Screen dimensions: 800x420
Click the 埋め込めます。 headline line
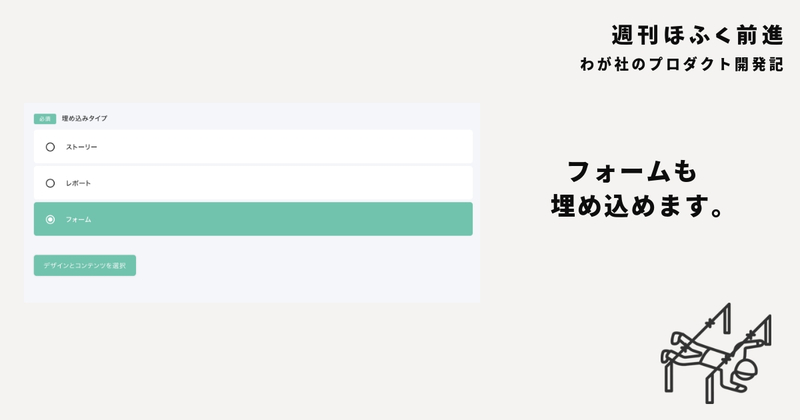[x=637, y=206]
